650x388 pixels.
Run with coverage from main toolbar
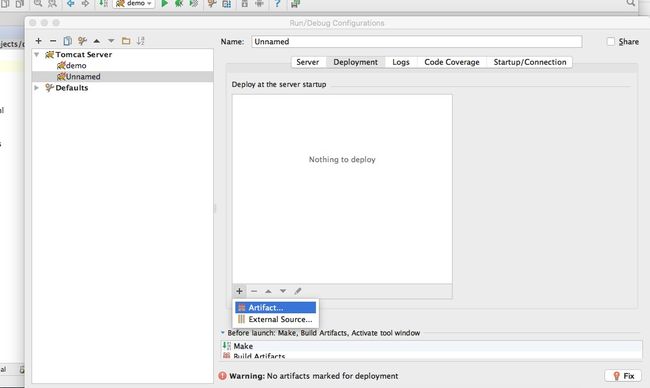(x=194, y=3)
